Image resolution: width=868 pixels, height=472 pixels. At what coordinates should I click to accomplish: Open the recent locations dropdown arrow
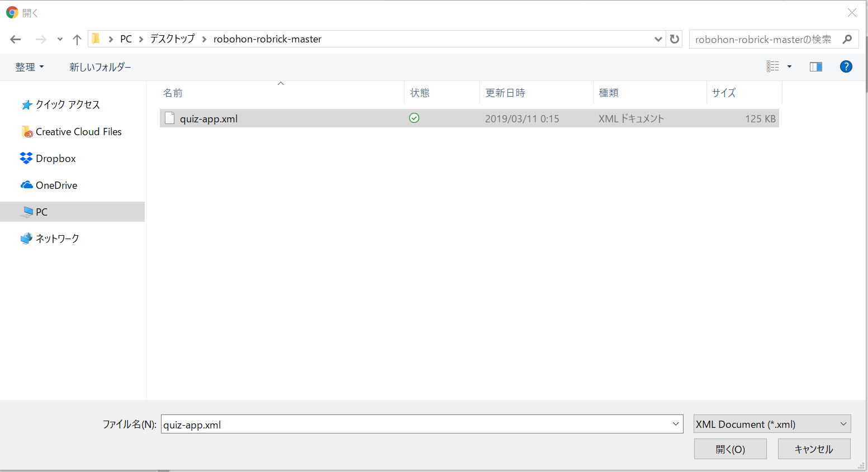tap(60, 39)
